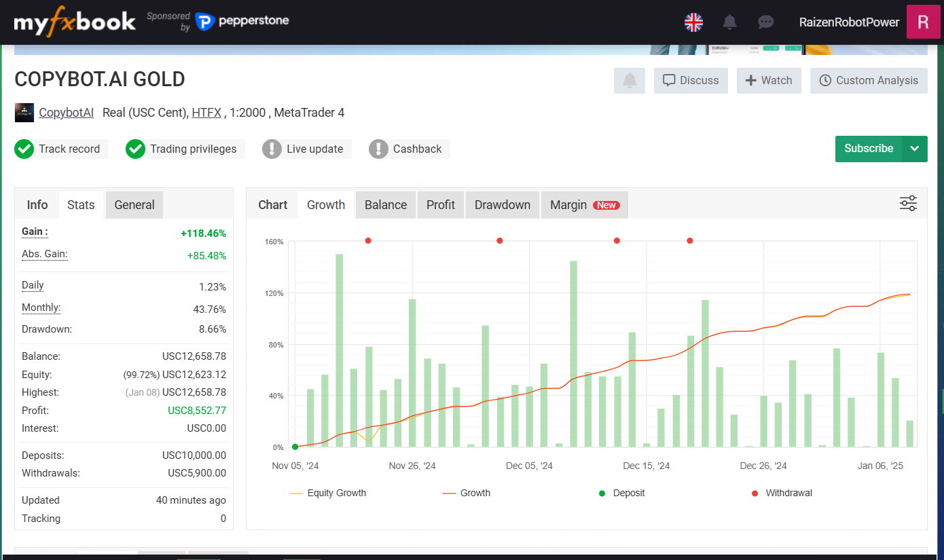Select the Chart tab label
This screenshot has width=944, height=560.
click(x=273, y=205)
